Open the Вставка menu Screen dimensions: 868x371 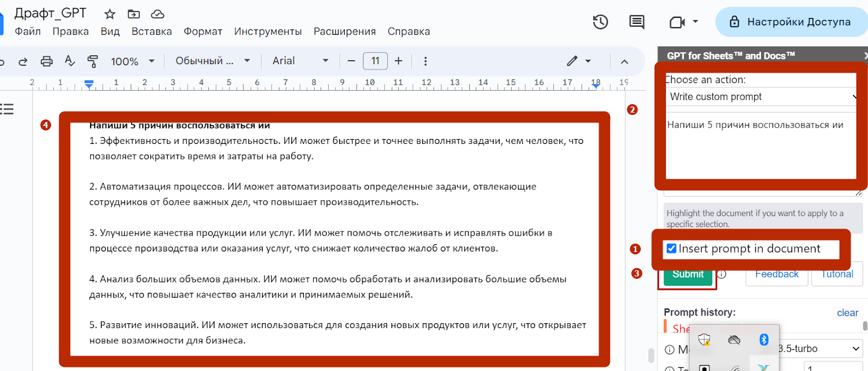click(151, 32)
